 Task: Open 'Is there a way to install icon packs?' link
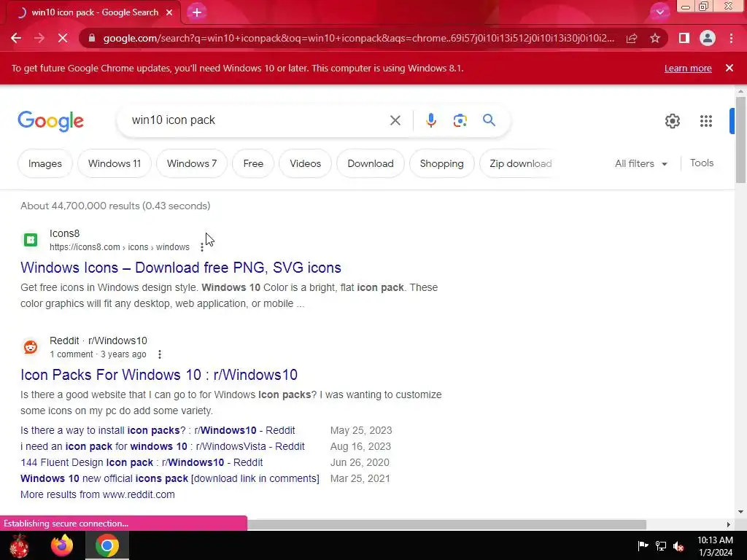158,430
